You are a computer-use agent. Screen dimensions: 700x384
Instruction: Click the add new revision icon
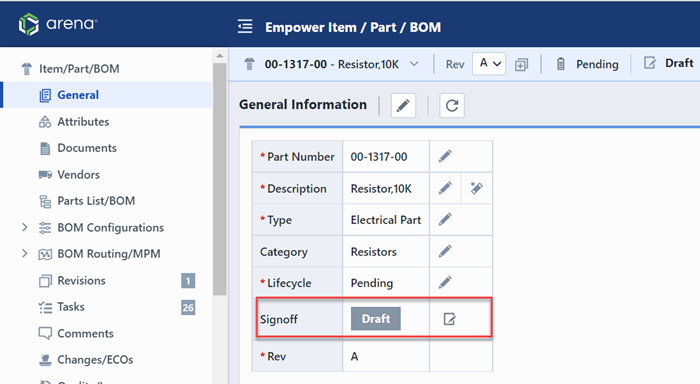(521, 65)
